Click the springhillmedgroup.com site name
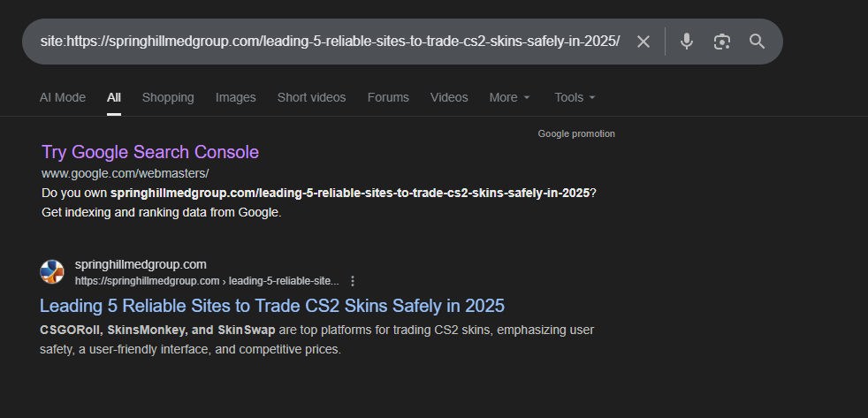The width and height of the screenshot is (868, 418). [x=141, y=264]
